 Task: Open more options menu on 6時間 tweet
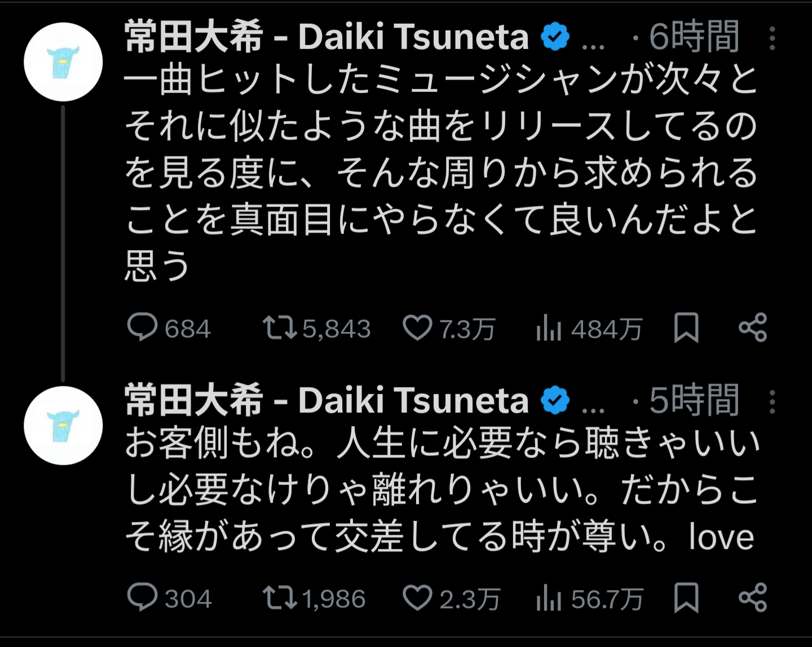click(x=772, y=38)
